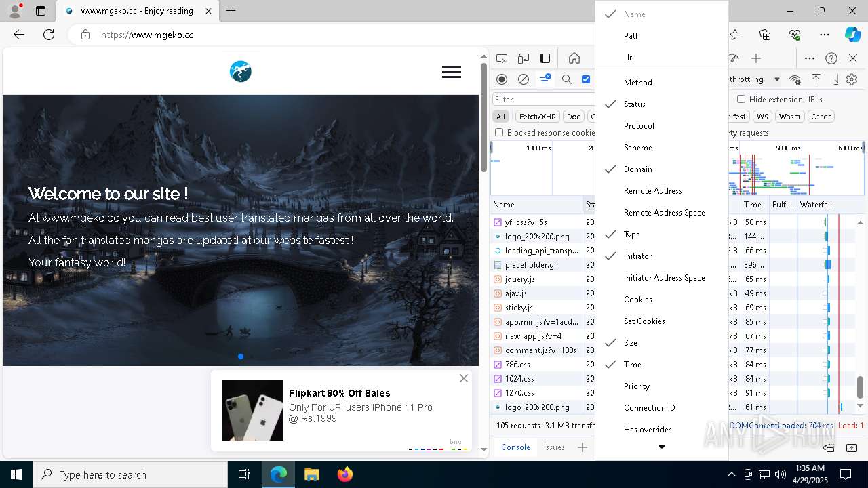The height and width of the screenshot is (488, 868).
Task: Uncheck the Initiator column option
Action: coord(662,256)
